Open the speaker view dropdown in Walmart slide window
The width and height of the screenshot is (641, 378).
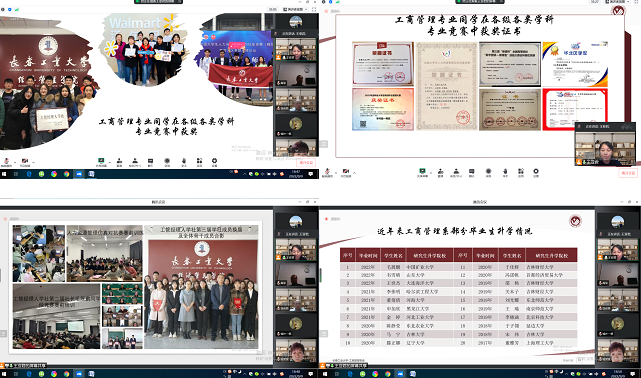point(295,9)
